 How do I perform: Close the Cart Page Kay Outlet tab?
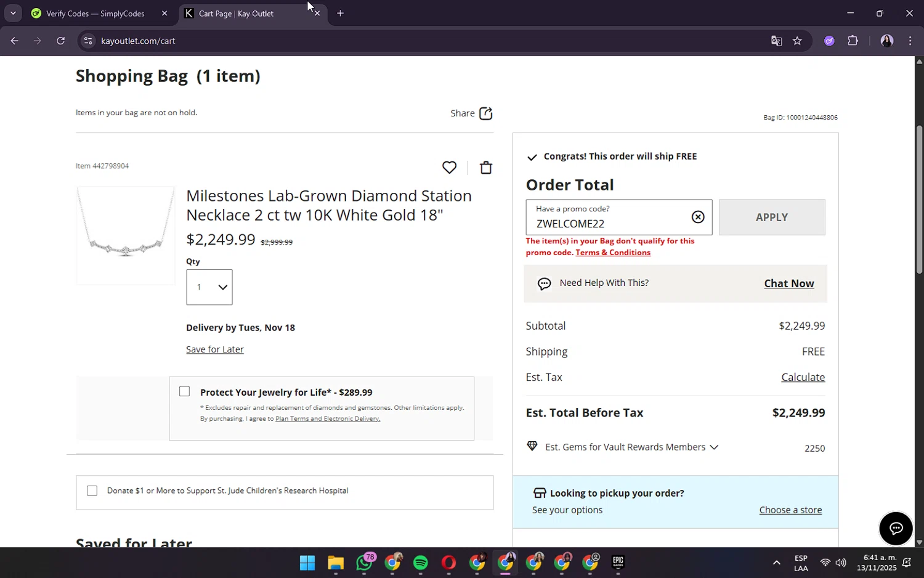(x=317, y=13)
